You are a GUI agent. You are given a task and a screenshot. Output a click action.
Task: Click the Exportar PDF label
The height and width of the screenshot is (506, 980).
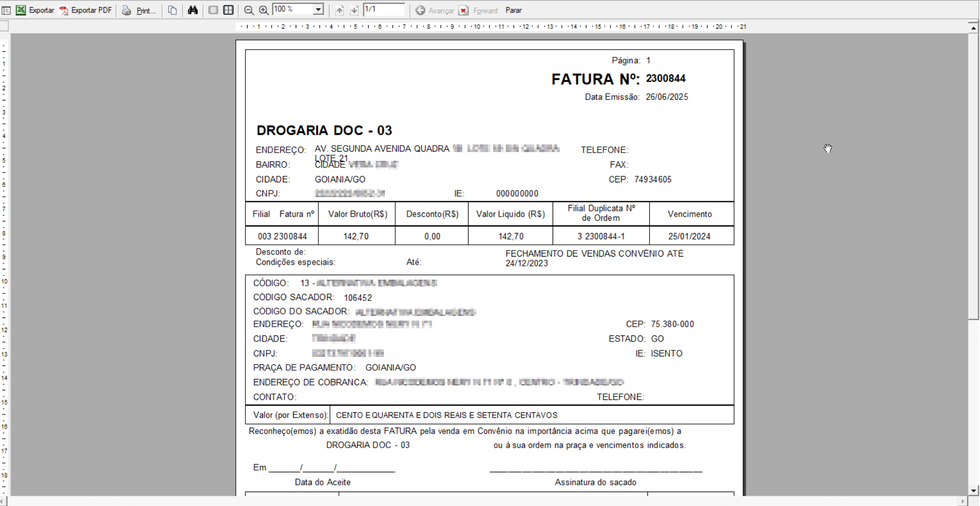click(x=91, y=10)
